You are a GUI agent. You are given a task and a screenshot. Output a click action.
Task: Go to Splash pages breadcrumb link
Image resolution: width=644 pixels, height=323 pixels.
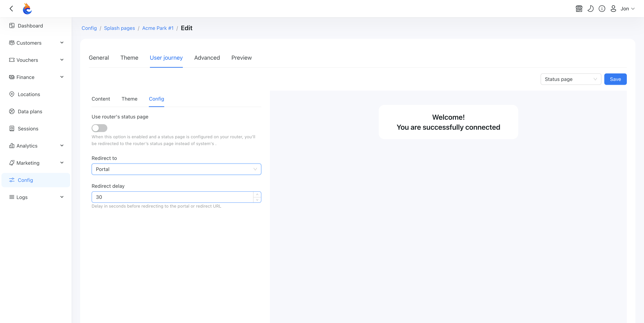(x=119, y=28)
